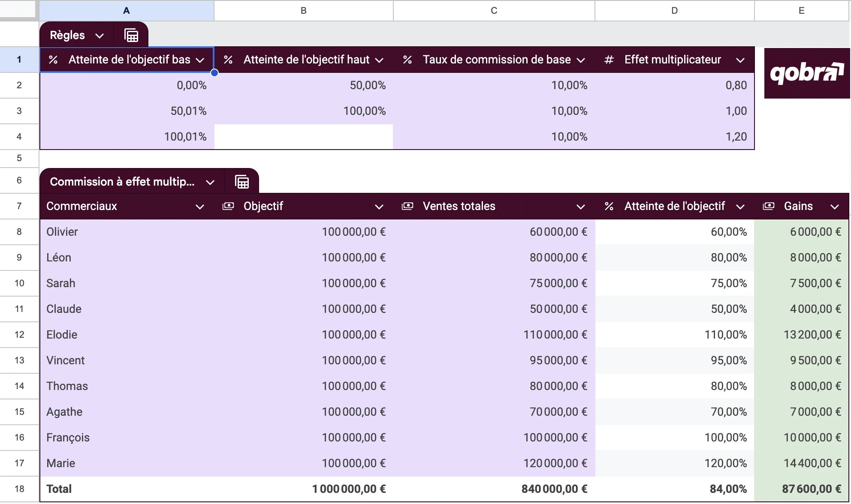This screenshot has height=504, width=851.
Task: Select the Olivier name cell
Action: pyautogui.click(x=127, y=232)
